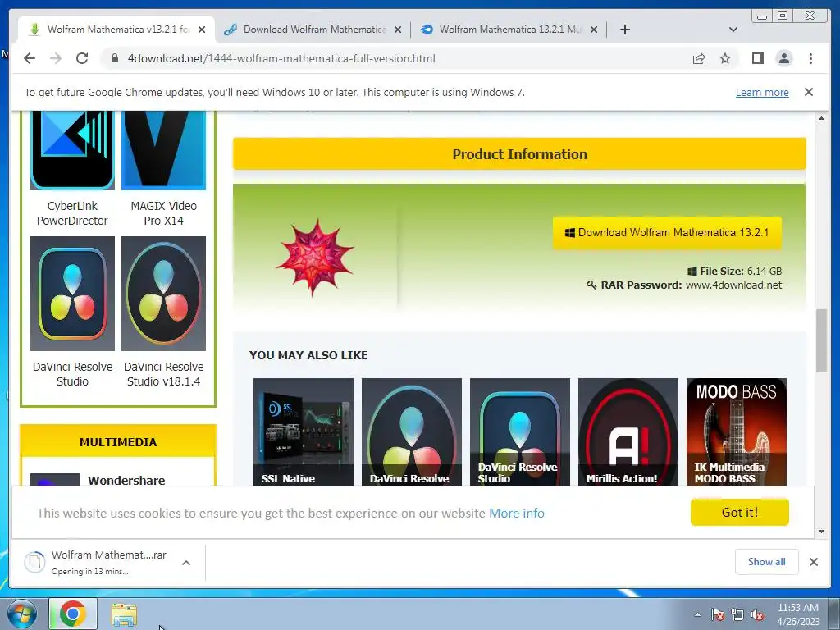The height and width of the screenshot is (630, 840).
Task: Open CyberLink PowerDirector icon
Action: pos(72,150)
